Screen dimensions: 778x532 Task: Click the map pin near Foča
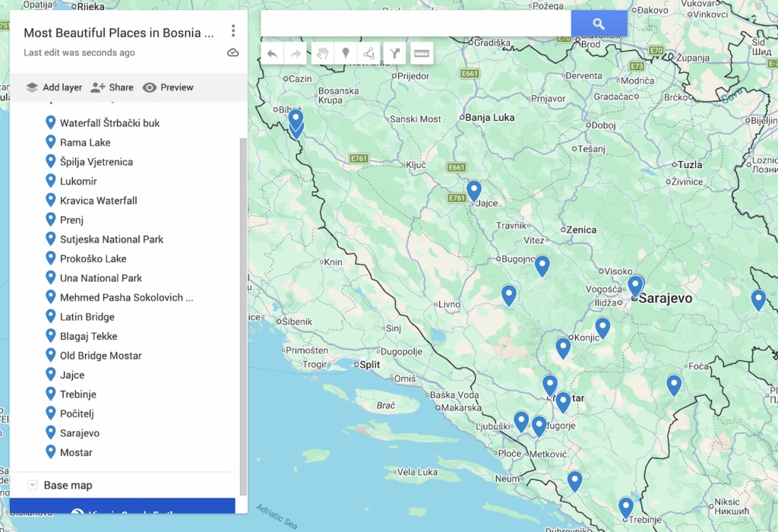tap(674, 385)
